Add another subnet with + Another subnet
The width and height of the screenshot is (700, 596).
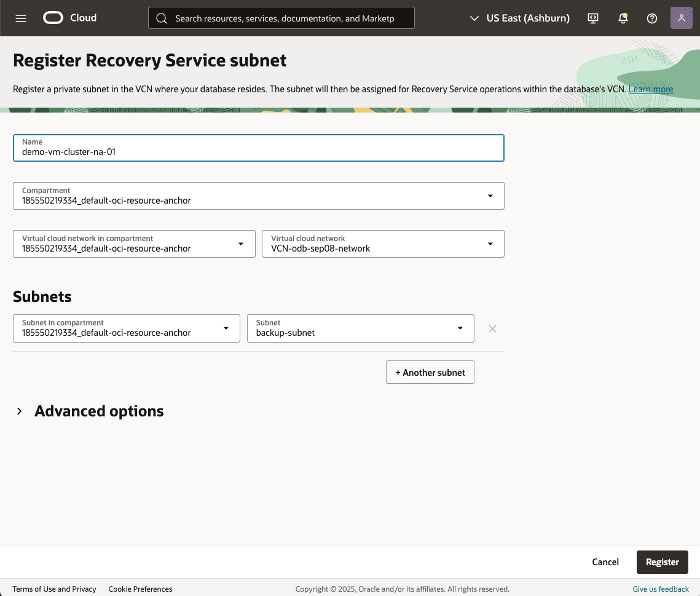[x=430, y=372]
